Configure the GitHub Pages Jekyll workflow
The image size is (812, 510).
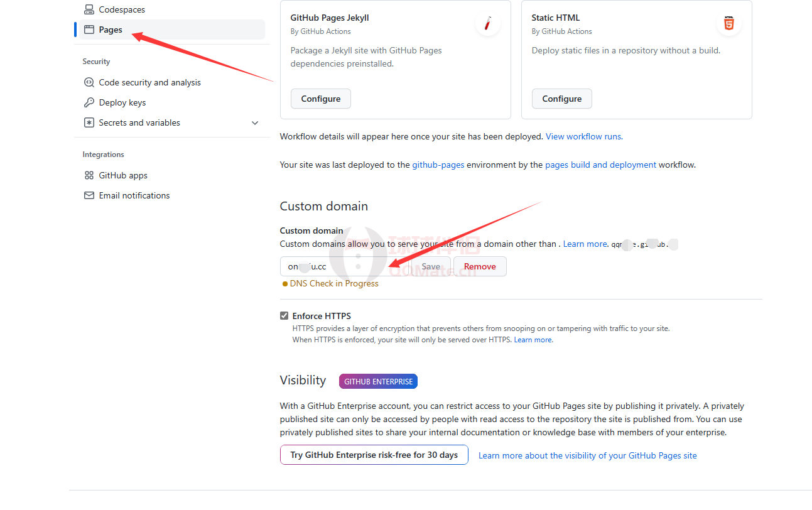320,99
